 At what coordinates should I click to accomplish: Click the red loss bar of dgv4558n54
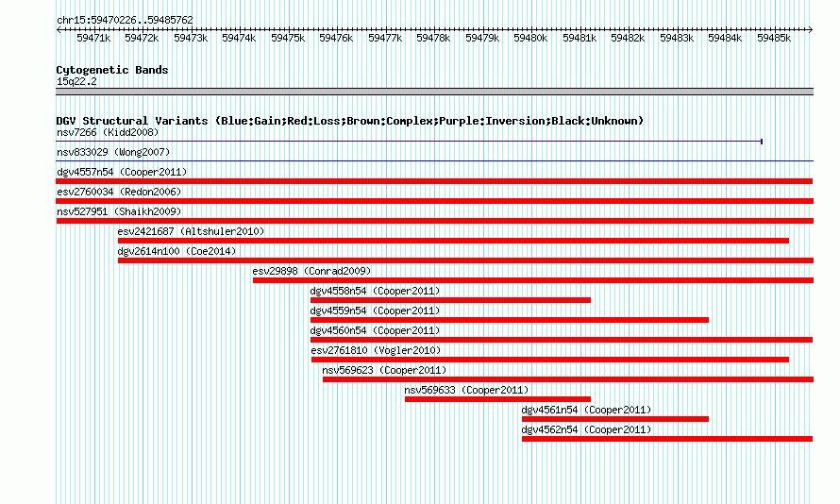coord(450,300)
